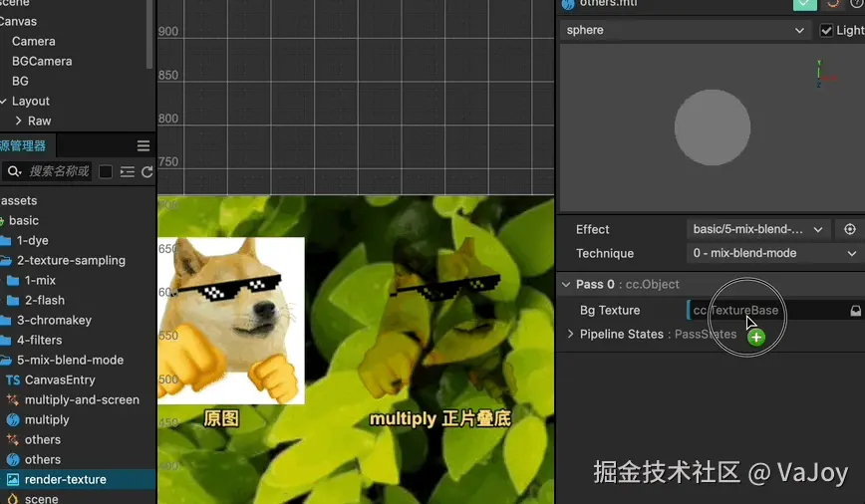Expand Pipeline States section
The width and height of the screenshot is (865, 504).
coord(570,334)
